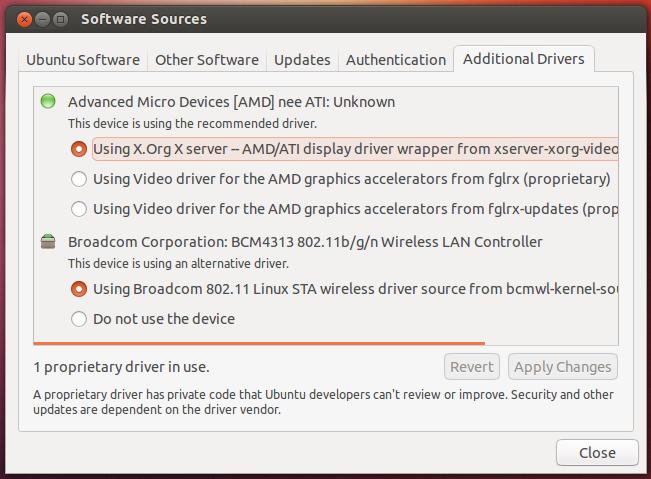Close the Software Sources window via red button

24,20
